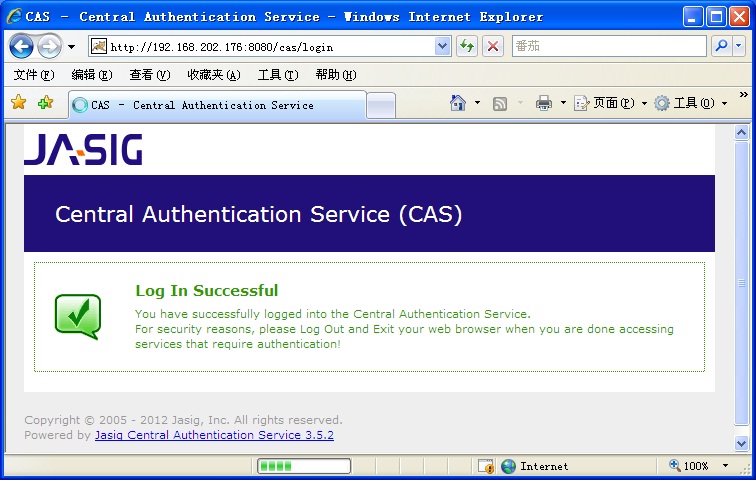Open the 编辑(E) menu

92,75
